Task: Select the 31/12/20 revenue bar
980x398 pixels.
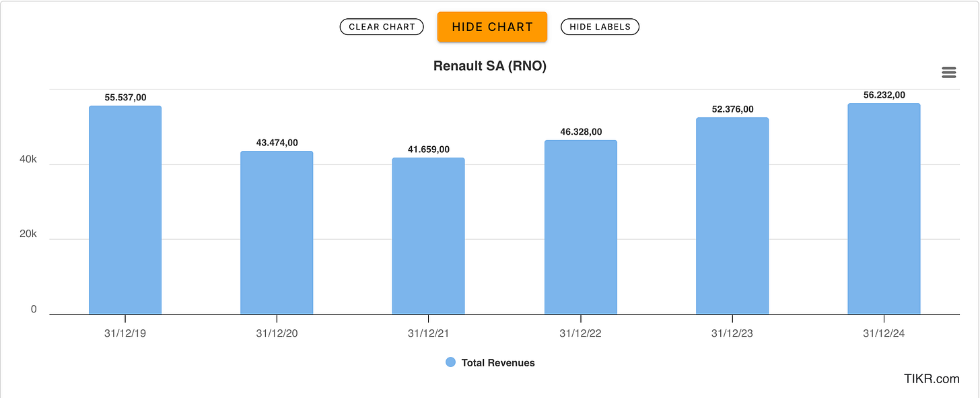Action: 277,233
